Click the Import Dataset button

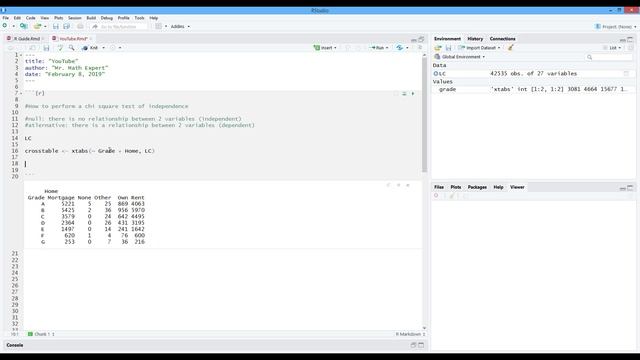coord(479,48)
